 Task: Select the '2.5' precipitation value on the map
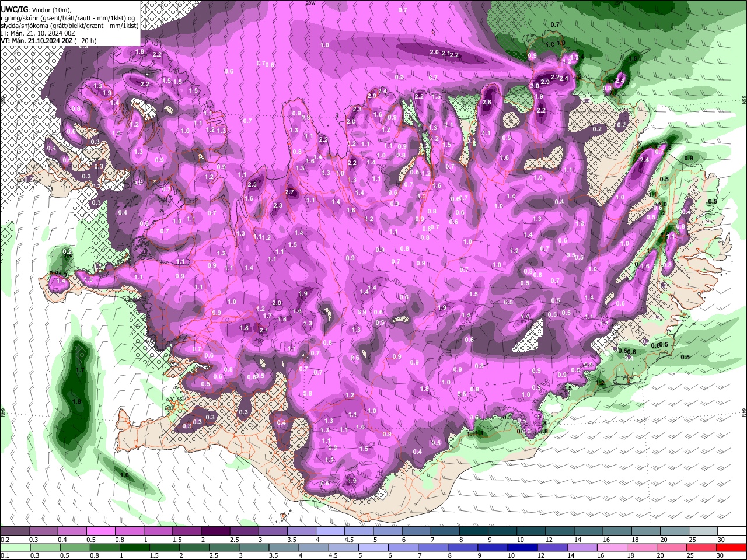point(252,184)
